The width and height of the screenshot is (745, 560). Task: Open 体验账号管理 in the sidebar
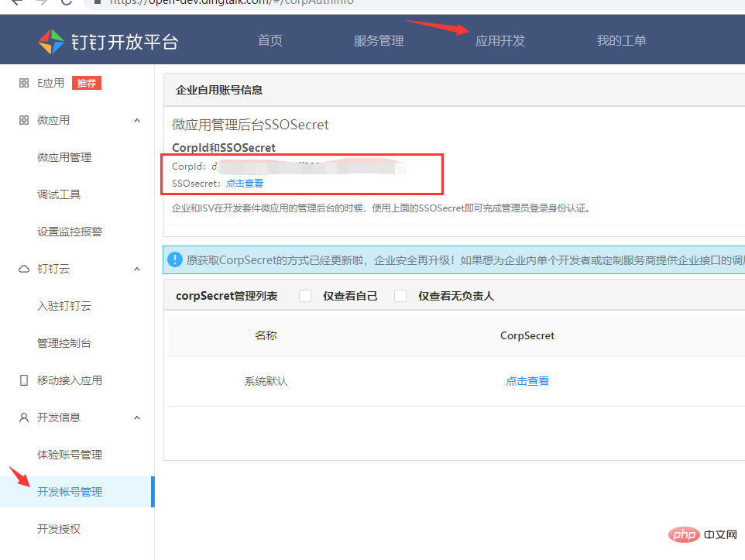[70, 455]
